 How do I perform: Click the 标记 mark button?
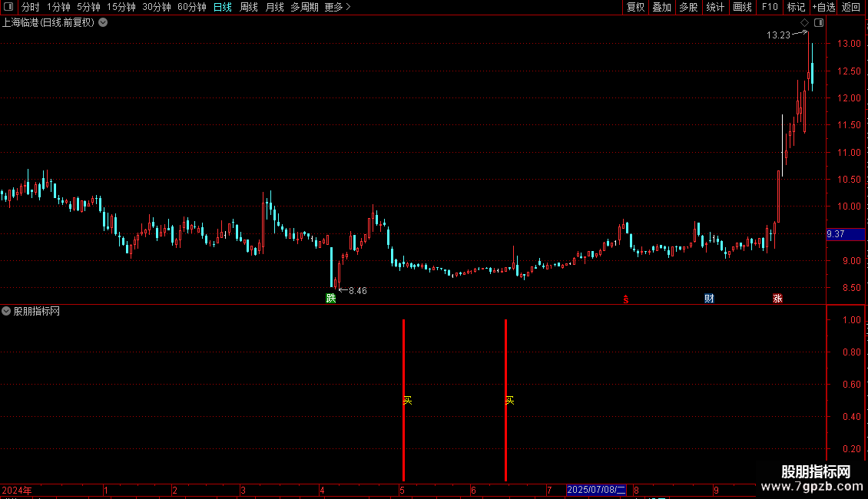796,7
